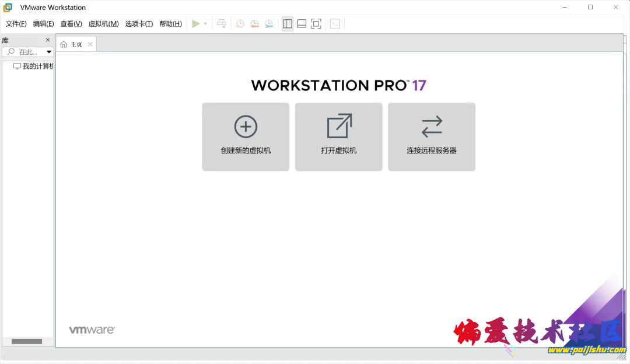Click the Open Virtual Machine tile
630x364 pixels.
338,136
